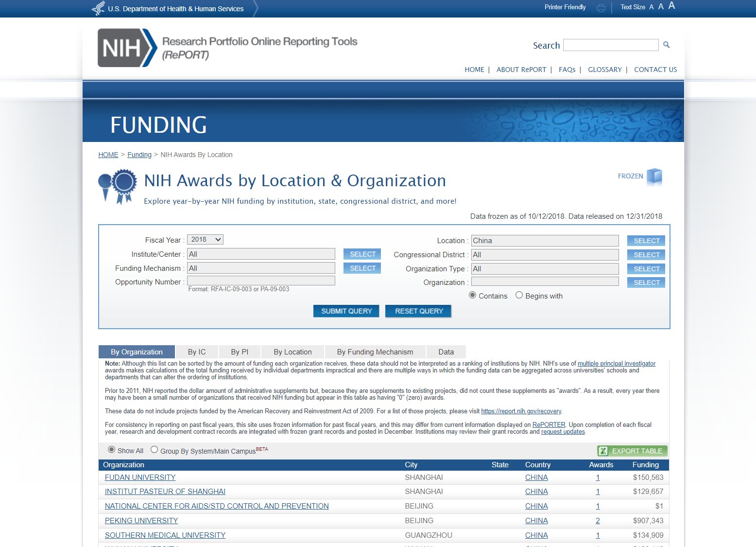Click SELECT next to Congressional District
The image size is (756, 547).
click(646, 255)
